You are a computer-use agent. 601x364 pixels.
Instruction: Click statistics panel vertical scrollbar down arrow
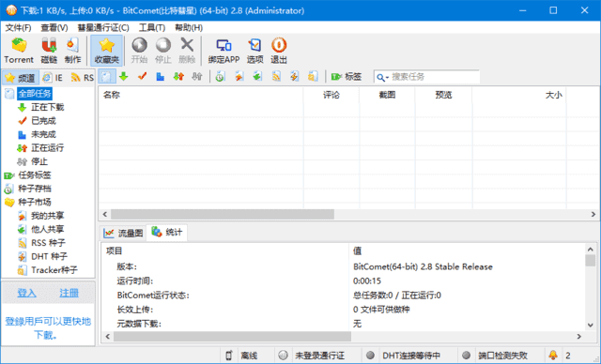tap(591, 325)
